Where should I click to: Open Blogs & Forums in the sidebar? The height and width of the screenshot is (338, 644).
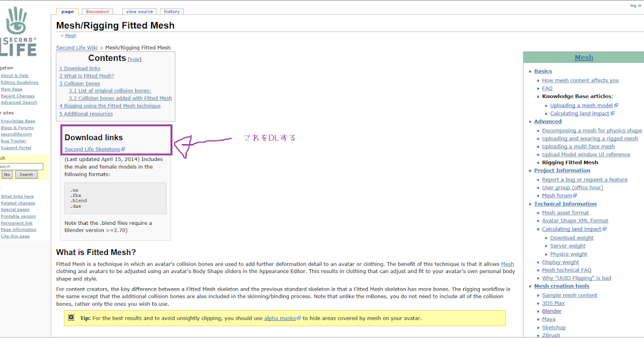click(x=17, y=128)
